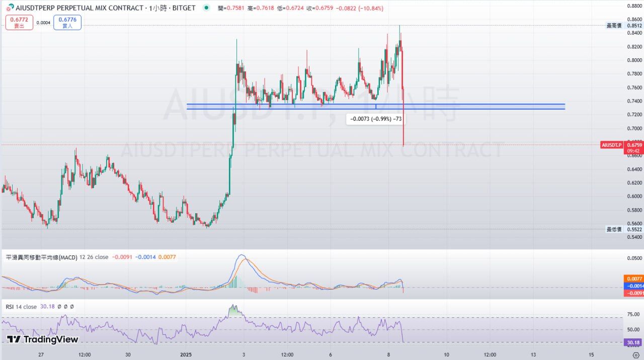Open the RSI 14 close legend
This screenshot has height=360, width=644.
pos(21,307)
